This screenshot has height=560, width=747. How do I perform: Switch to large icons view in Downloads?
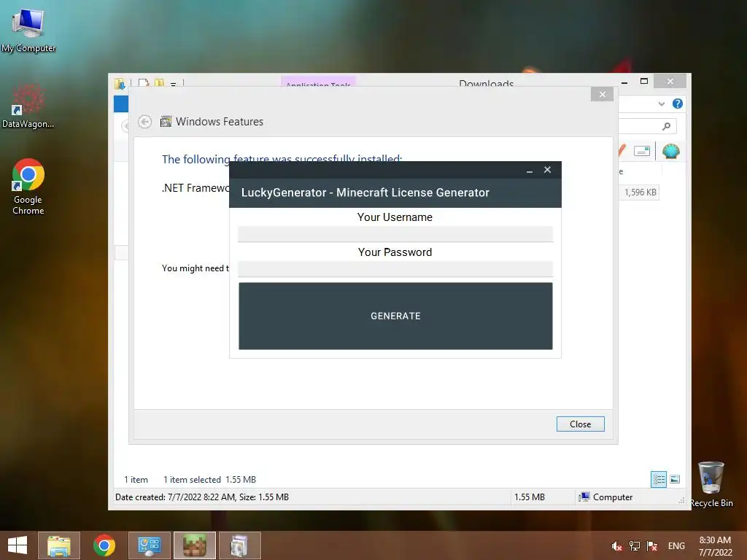(675, 479)
